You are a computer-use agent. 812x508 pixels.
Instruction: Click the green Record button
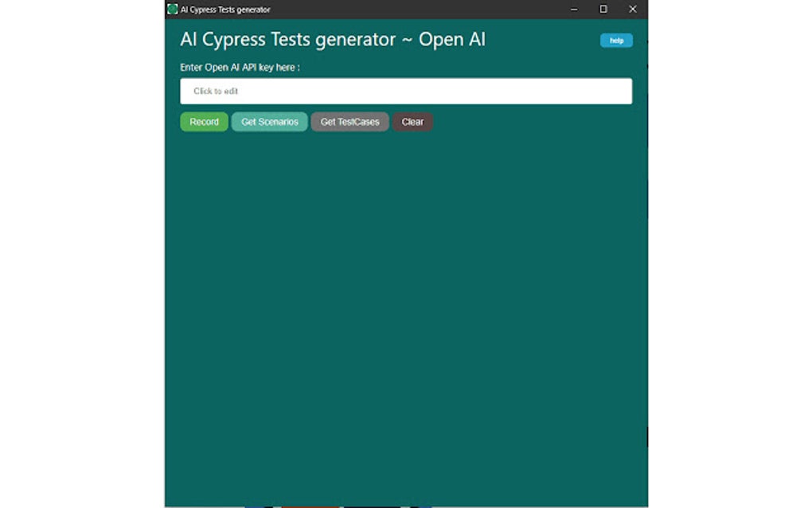pyautogui.click(x=204, y=122)
